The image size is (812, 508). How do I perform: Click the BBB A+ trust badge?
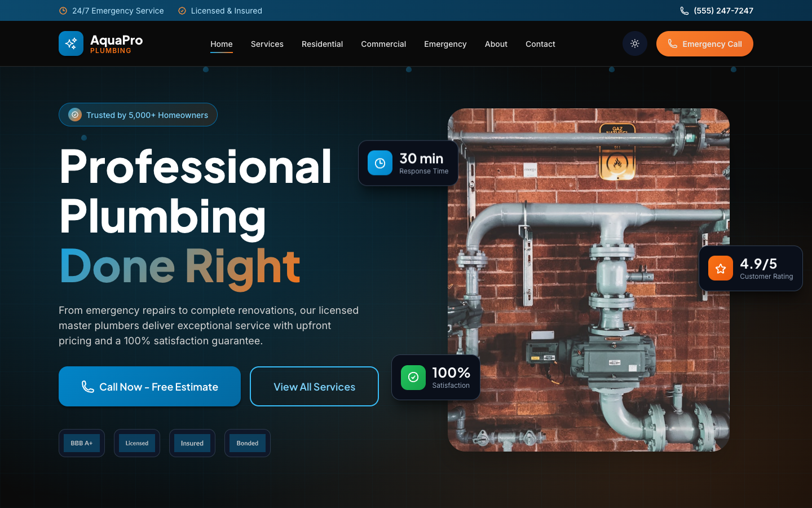tap(81, 443)
